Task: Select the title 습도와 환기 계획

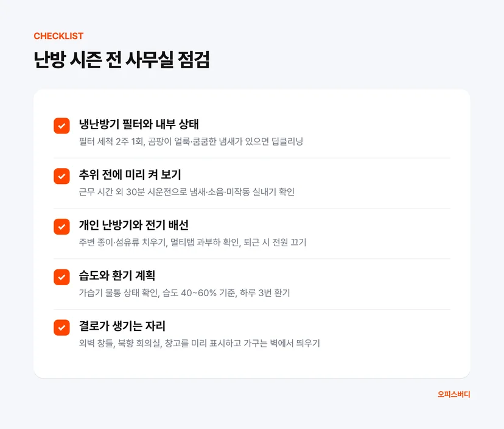Action: click(x=117, y=275)
